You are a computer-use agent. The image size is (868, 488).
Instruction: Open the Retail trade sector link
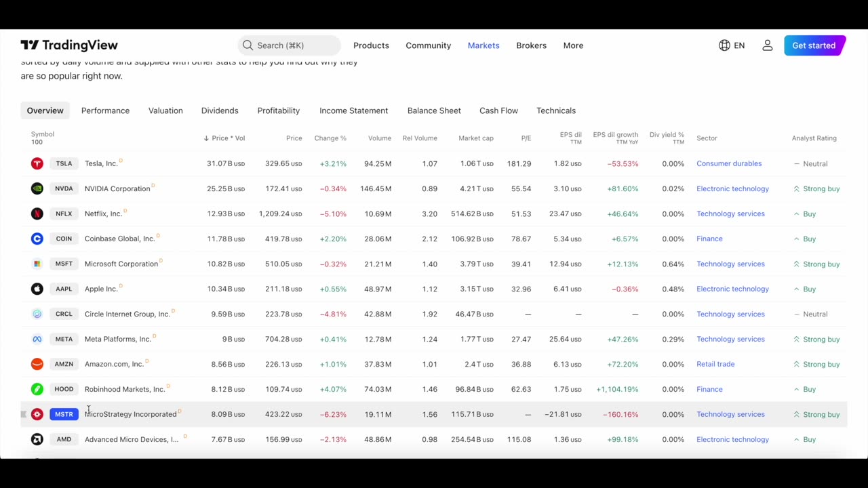tap(715, 364)
